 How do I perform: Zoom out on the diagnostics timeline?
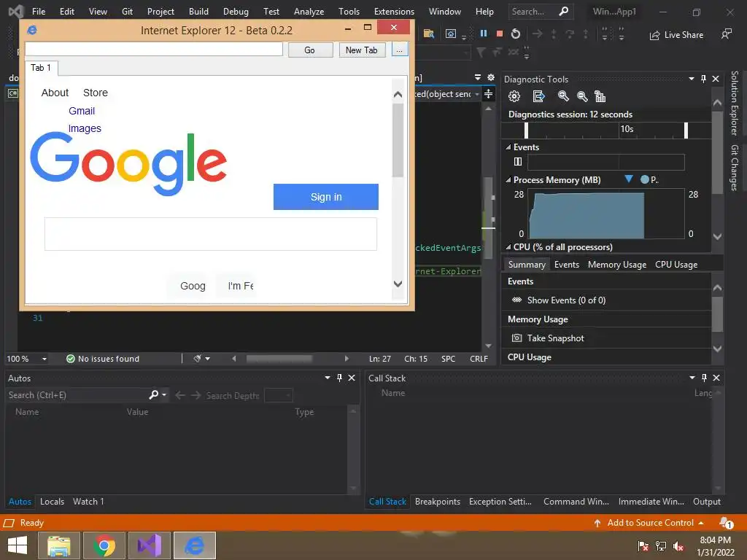pyautogui.click(x=582, y=96)
